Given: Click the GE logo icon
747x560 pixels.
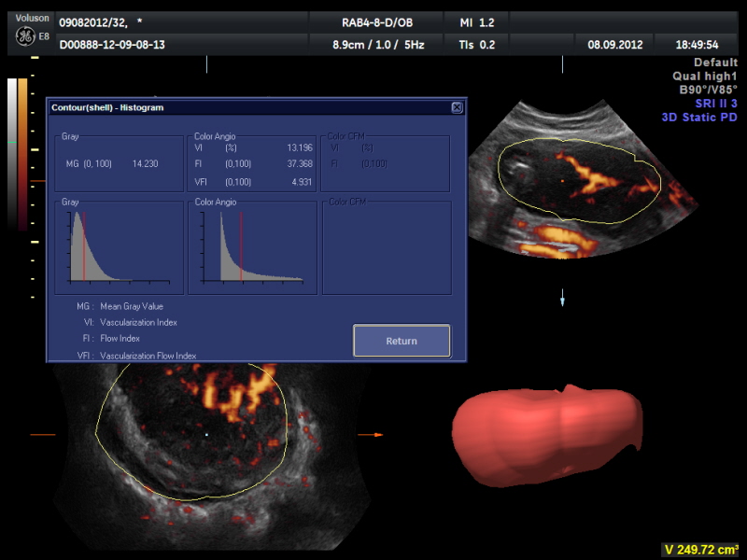Looking at the screenshot, I should tap(25, 36).
